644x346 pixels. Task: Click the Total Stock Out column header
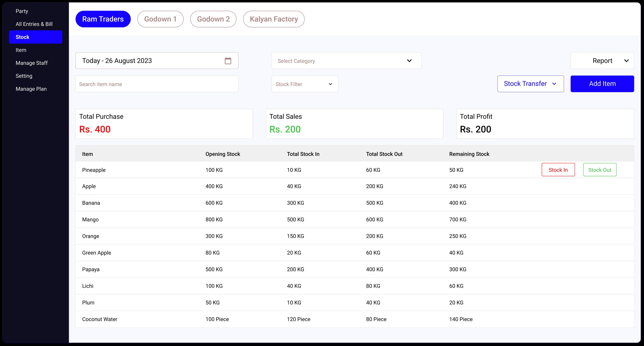(384, 154)
